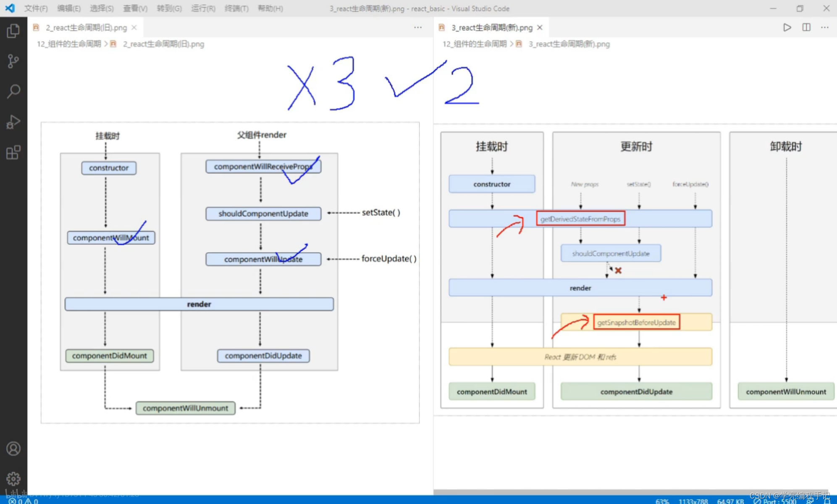The image size is (837, 504).
Task: Click the errors and warnings status indicator
Action: pyautogui.click(x=23, y=501)
